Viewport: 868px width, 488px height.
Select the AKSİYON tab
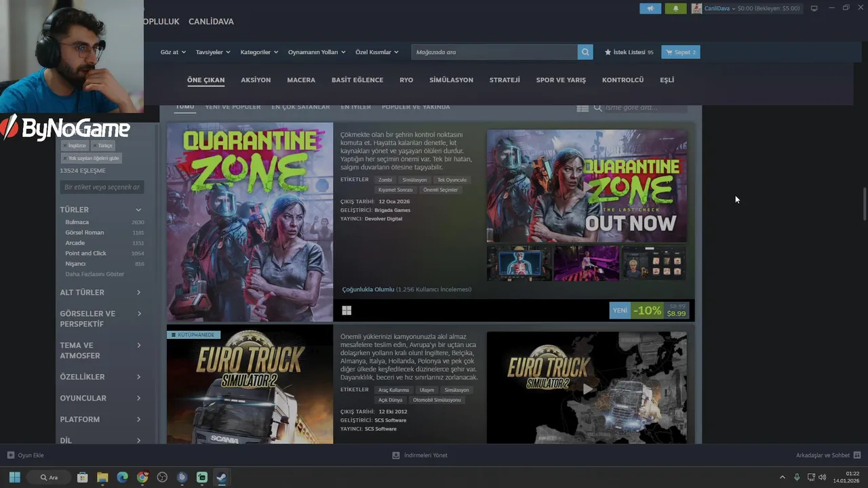tap(256, 80)
